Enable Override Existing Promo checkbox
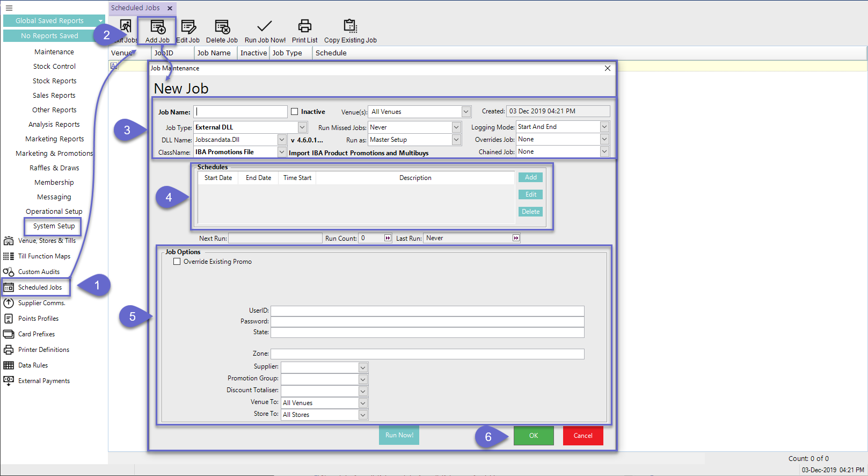This screenshot has width=868, height=476. pos(177,262)
